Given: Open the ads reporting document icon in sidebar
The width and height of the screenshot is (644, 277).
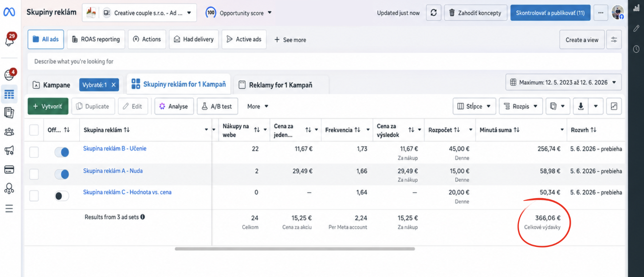Looking at the screenshot, I should click(9, 113).
